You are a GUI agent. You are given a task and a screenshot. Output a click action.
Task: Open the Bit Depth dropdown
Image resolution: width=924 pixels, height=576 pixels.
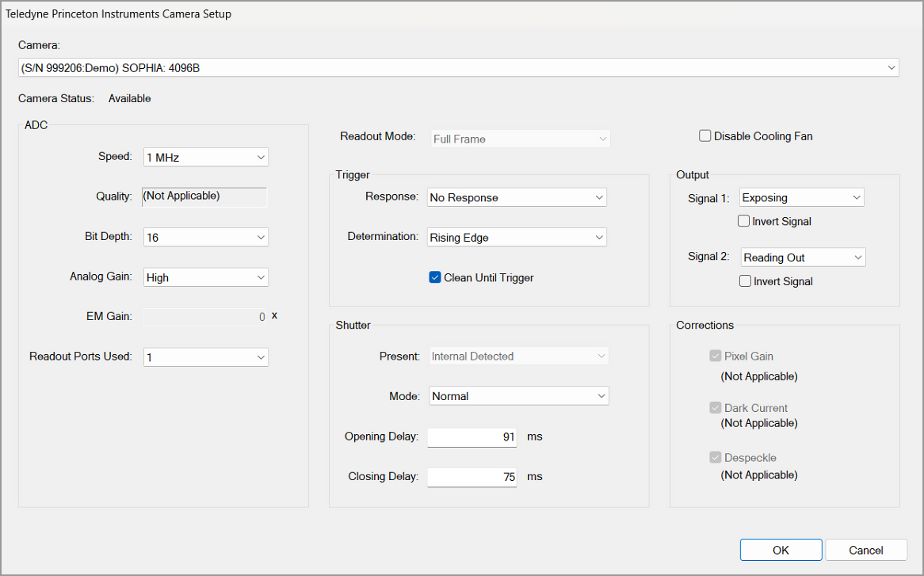click(x=206, y=238)
